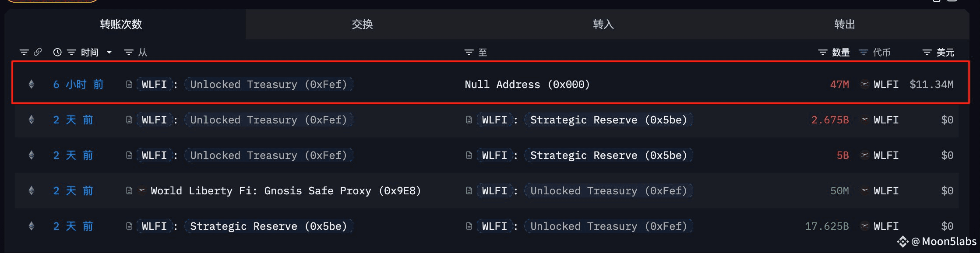Click WLFI token on the 17.625B row
980x253 pixels.
886,226
